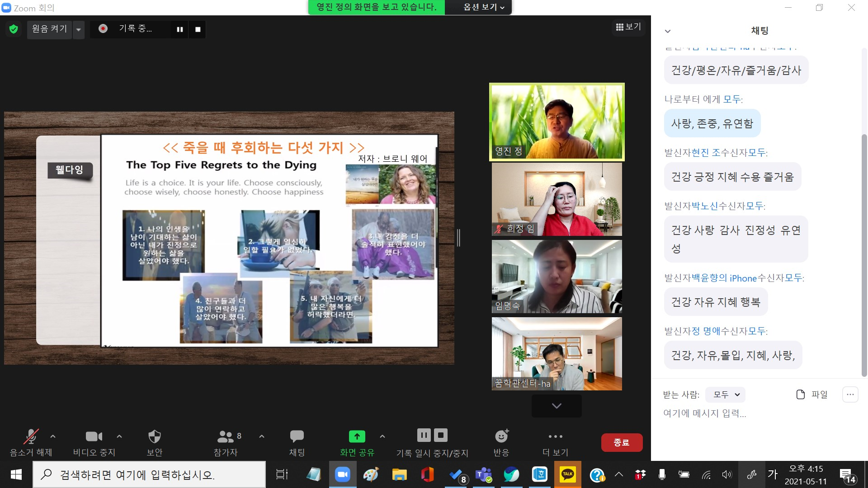Click the chat message input field
This screenshot has width=868, height=488.
tap(759, 413)
